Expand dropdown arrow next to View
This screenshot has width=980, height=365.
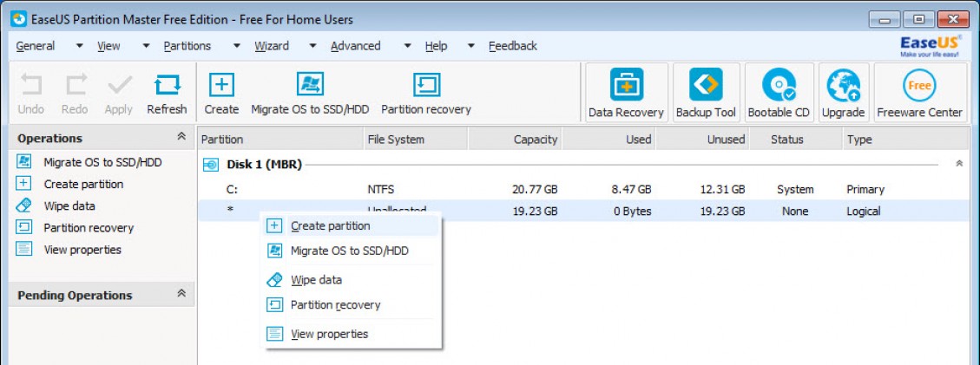click(x=146, y=46)
